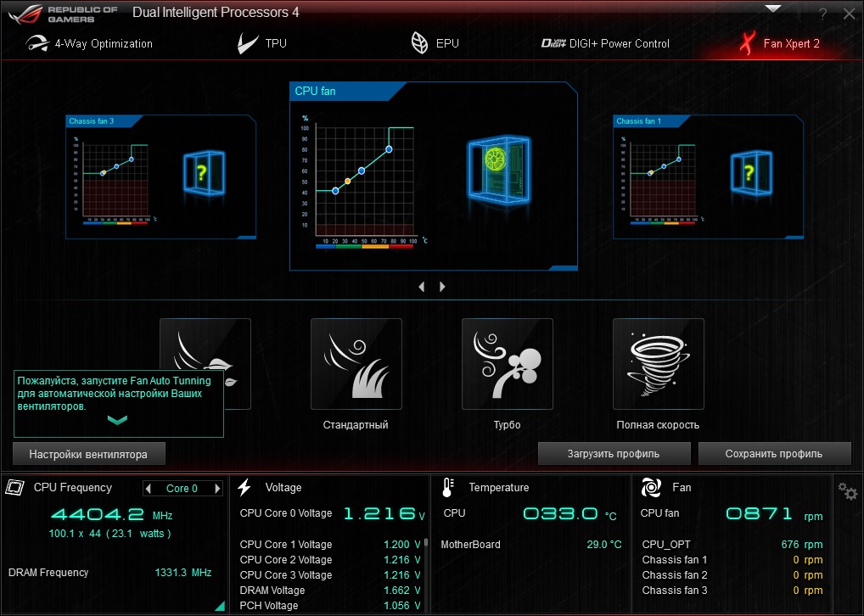
Task: Click the EPU leaf icon
Action: point(419,43)
